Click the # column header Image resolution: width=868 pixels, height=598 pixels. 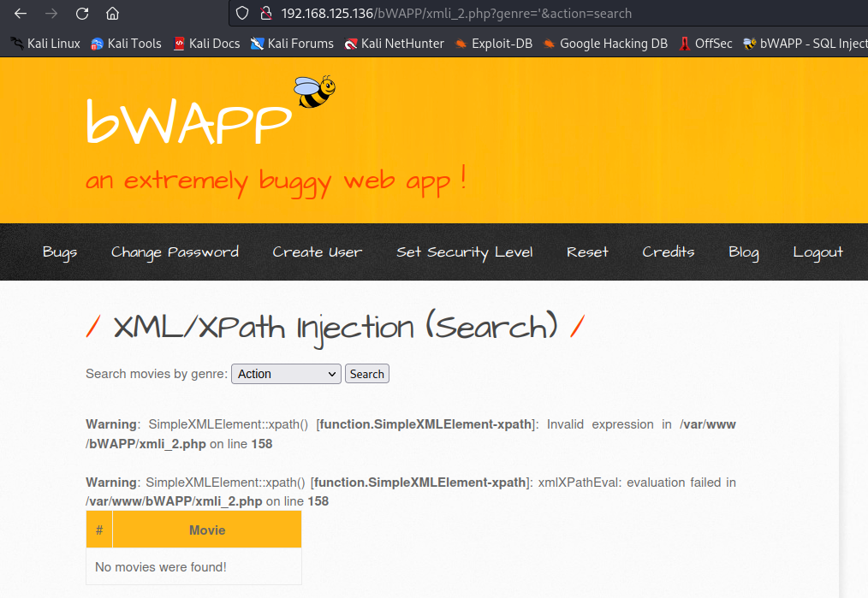99,530
